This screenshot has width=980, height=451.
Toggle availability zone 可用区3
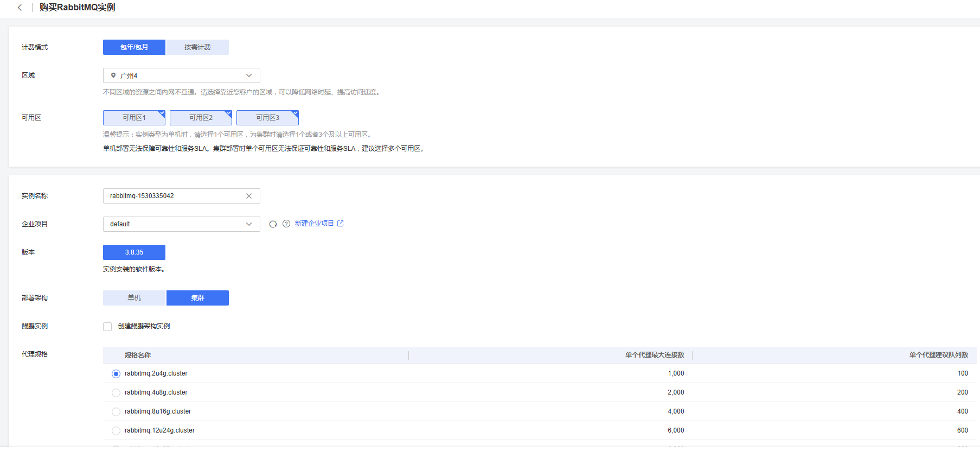[x=267, y=118]
